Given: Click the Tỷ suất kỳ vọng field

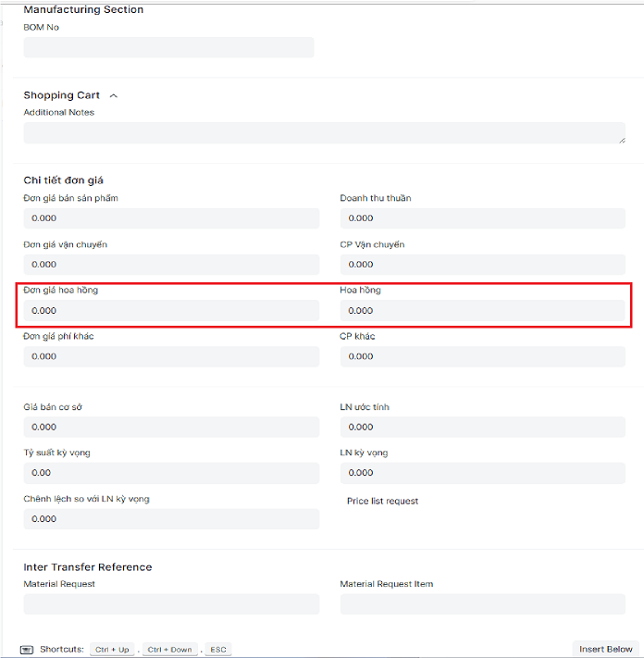Looking at the screenshot, I should click(x=171, y=473).
